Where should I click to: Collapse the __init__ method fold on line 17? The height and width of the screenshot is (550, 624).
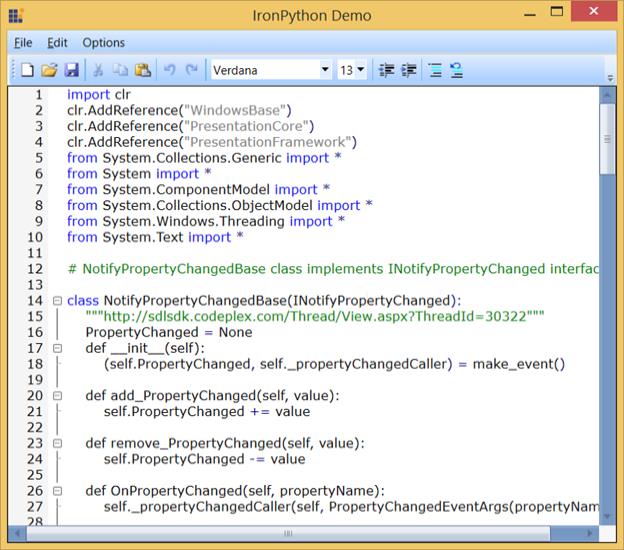coord(58,348)
